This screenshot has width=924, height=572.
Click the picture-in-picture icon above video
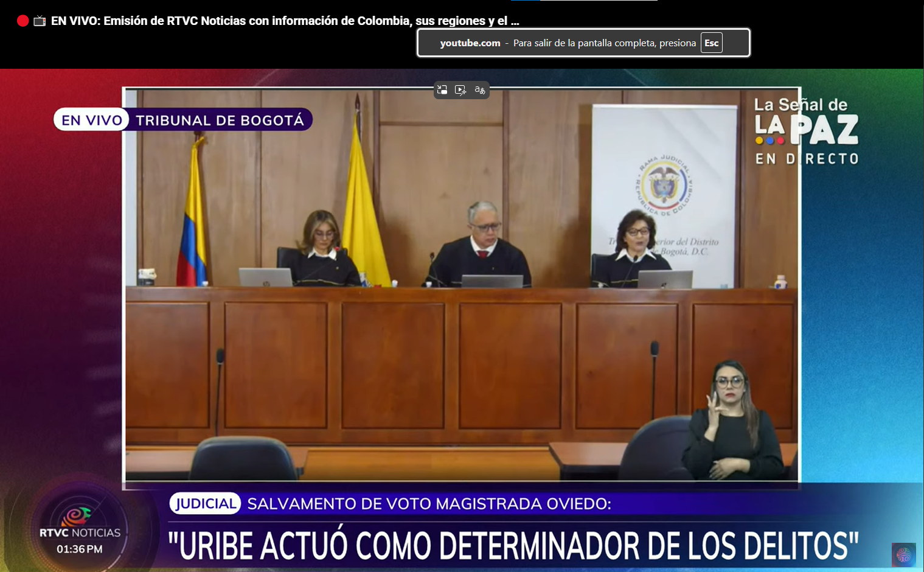[442, 90]
